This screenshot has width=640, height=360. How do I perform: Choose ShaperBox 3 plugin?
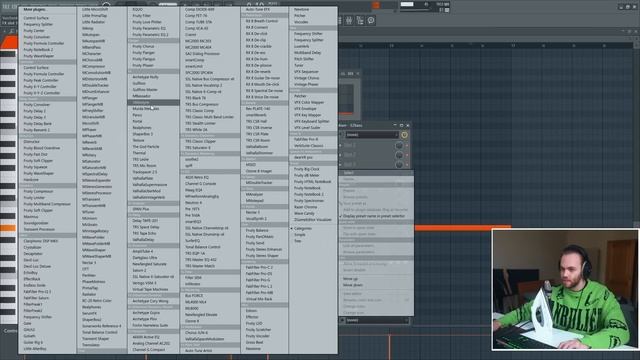(142, 134)
